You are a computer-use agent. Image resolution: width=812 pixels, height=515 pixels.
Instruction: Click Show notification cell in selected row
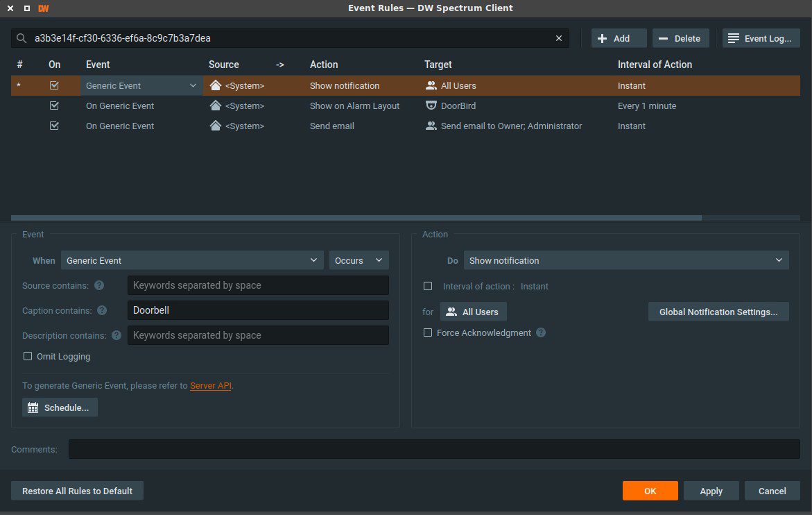(345, 85)
